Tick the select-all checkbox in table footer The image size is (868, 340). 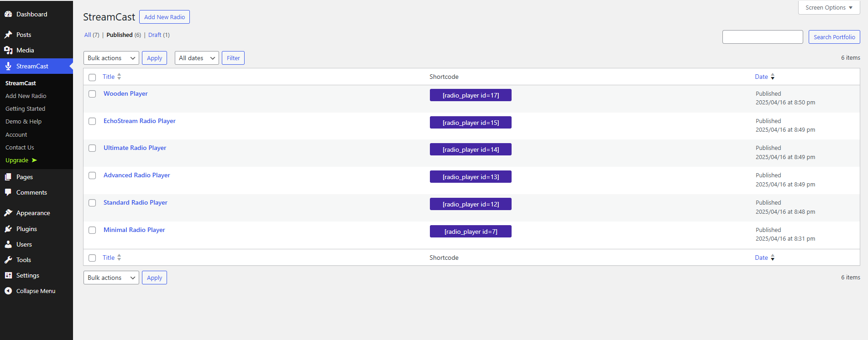coord(92,258)
